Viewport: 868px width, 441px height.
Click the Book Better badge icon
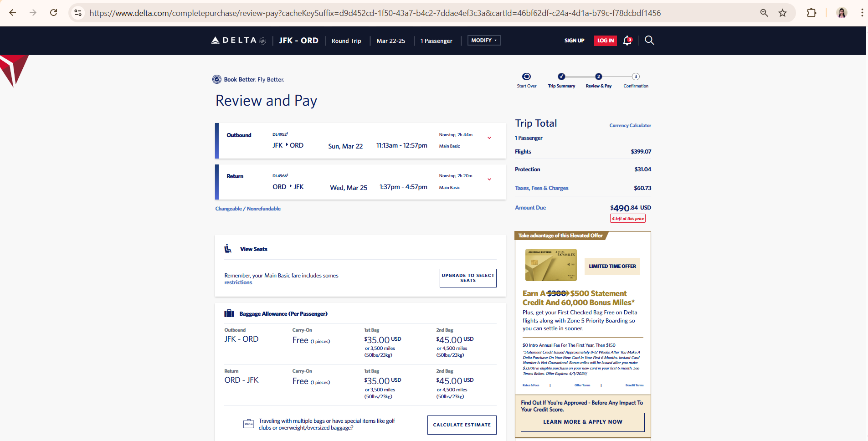pos(217,79)
